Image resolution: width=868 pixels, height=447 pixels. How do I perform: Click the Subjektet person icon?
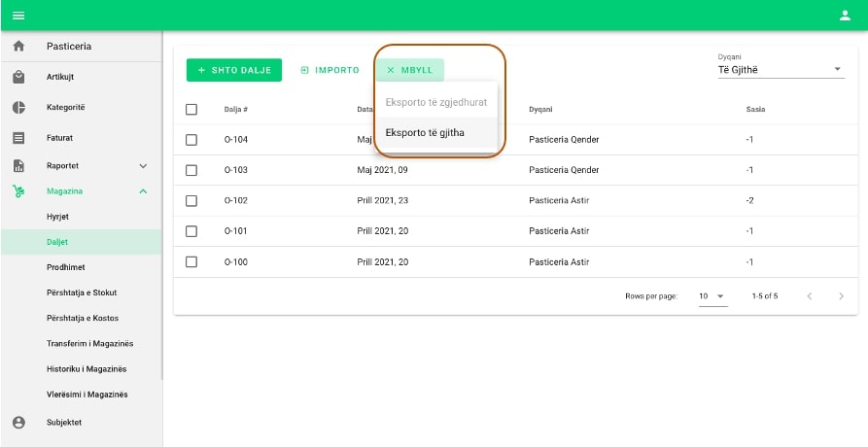(x=17, y=423)
